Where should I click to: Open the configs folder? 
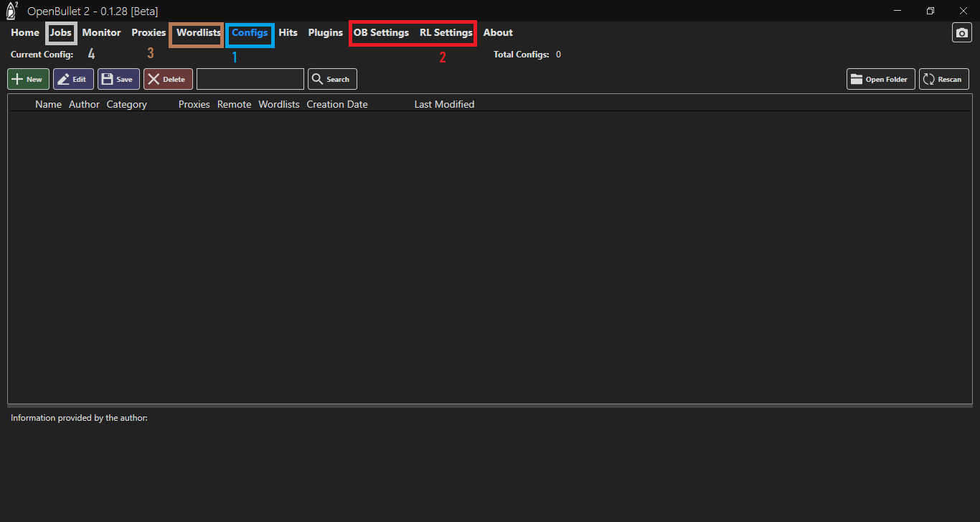[x=881, y=79]
